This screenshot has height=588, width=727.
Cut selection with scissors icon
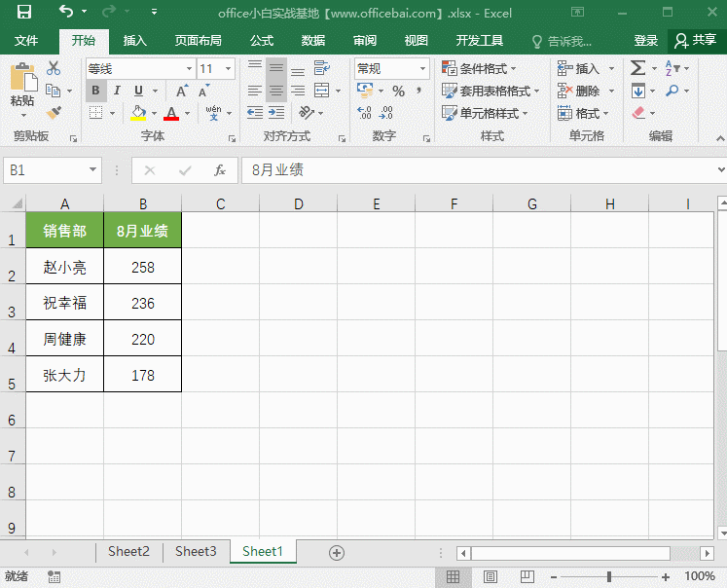[54, 68]
